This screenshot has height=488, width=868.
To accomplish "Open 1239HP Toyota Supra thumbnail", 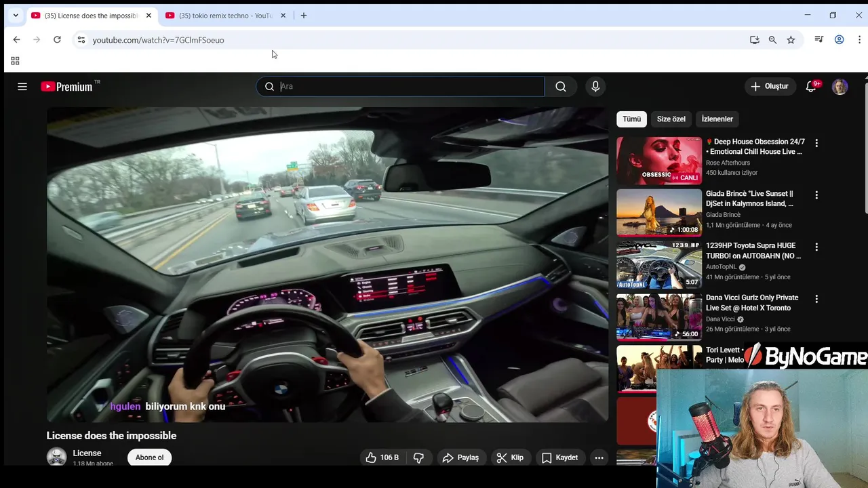I will [659, 264].
